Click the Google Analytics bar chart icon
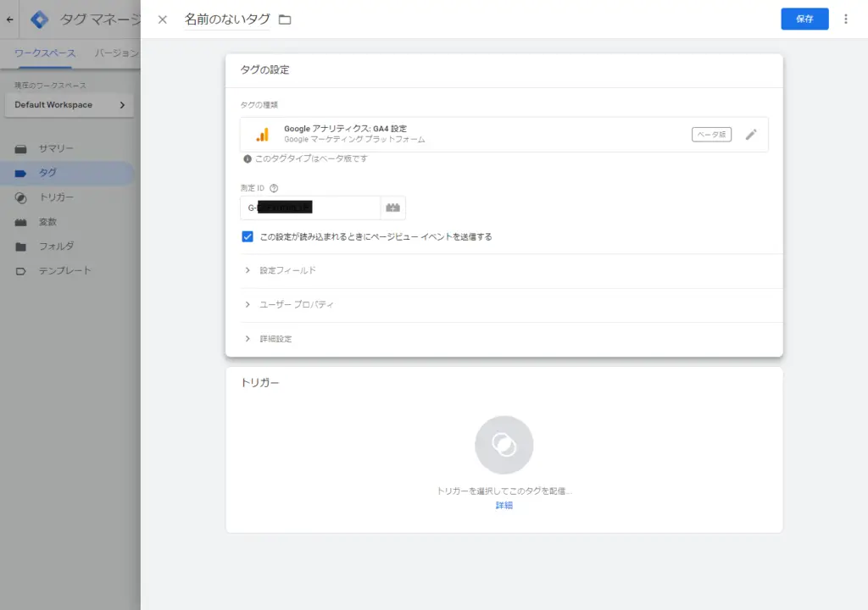Image resolution: width=868 pixels, height=610 pixels. pyautogui.click(x=263, y=135)
